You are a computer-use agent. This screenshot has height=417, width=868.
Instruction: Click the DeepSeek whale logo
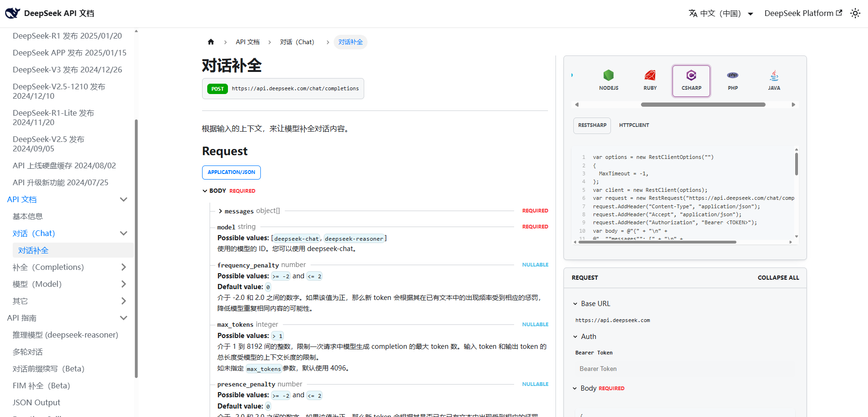click(x=13, y=13)
